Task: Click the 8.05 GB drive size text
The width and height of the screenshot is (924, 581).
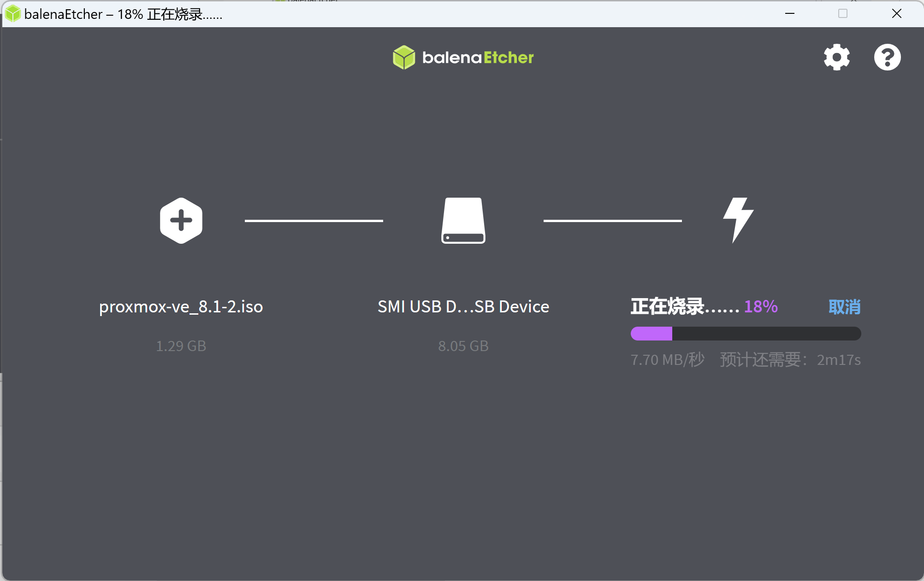Action: tap(463, 346)
